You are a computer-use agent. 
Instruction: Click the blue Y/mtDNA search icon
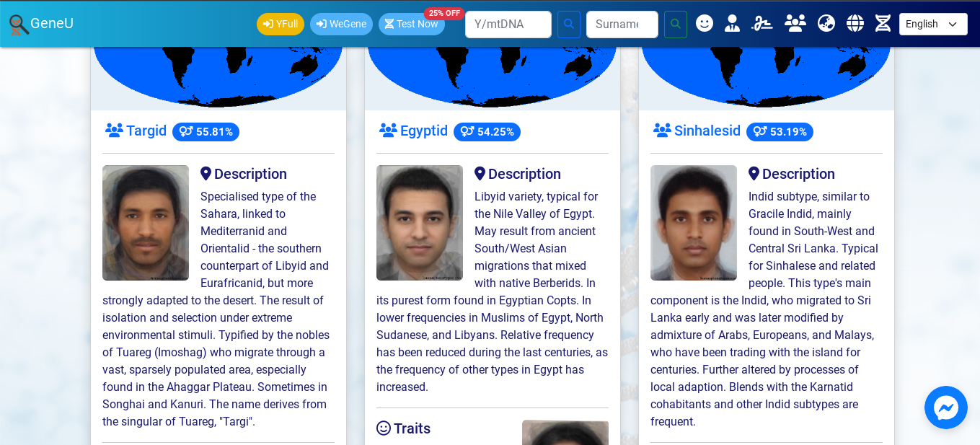[569, 24]
